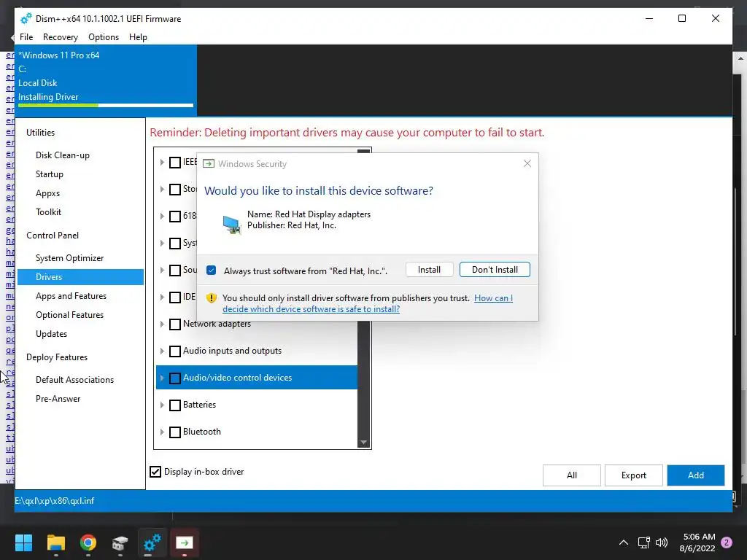Expand the Sou... (Sound) tree node

tap(162, 270)
